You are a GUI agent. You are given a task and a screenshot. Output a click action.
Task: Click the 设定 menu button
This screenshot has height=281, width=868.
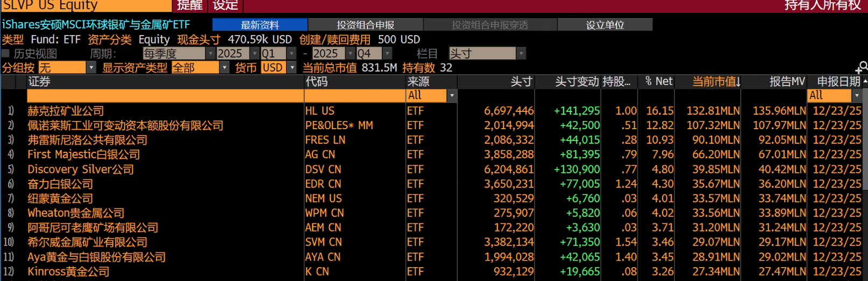coord(225,5)
